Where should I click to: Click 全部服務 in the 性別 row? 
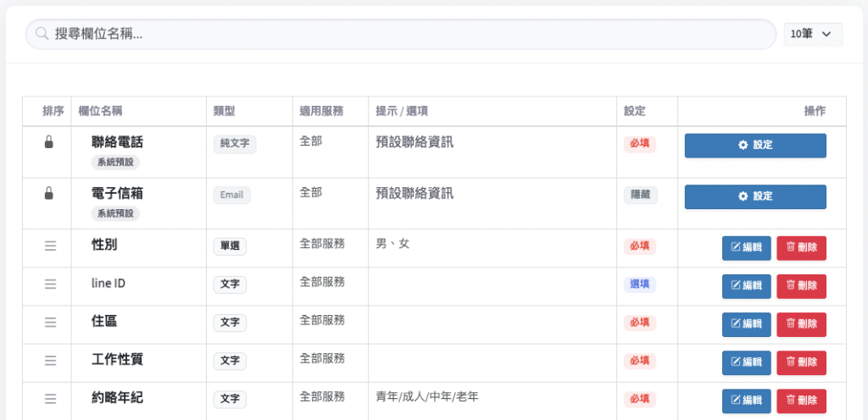tap(322, 244)
